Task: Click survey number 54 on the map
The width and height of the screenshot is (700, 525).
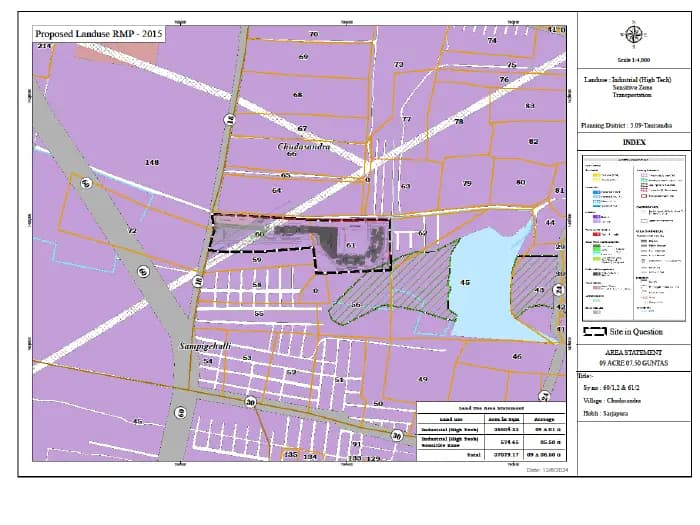Action: pyautogui.click(x=208, y=361)
